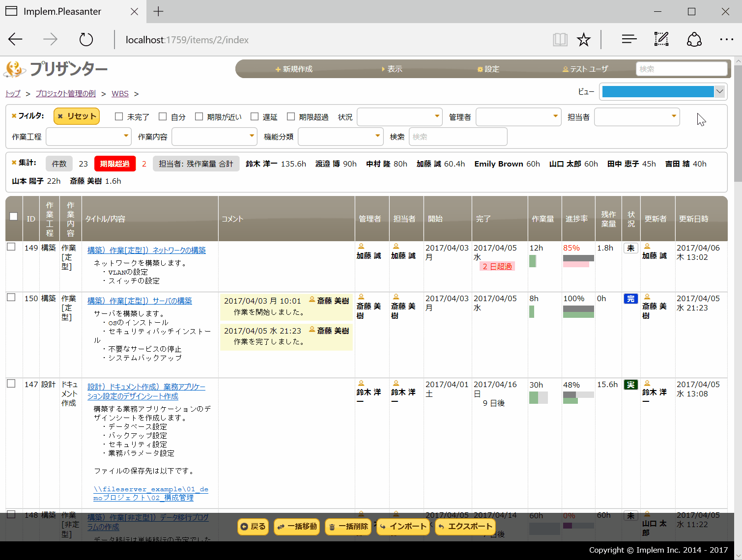Click user icon in row 150 更新者 column
The height and width of the screenshot is (560, 742).
[647, 297]
